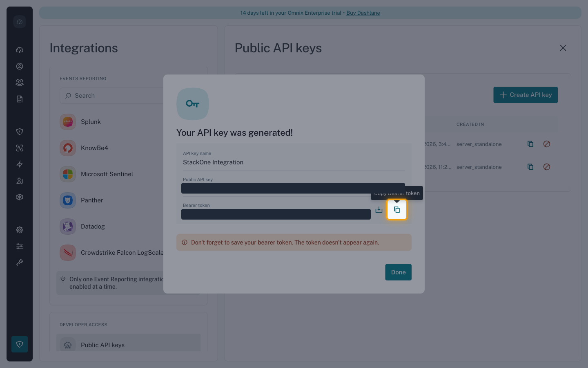
Task: Open the dashboard gauge icon in sidebar
Action: (x=20, y=50)
